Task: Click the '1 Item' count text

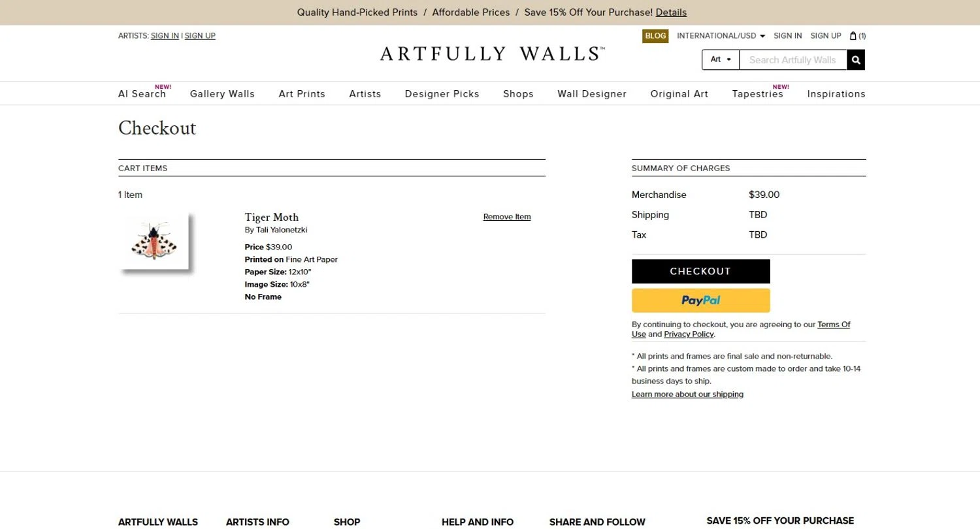Action: pyautogui.click(x=130, y=195)
